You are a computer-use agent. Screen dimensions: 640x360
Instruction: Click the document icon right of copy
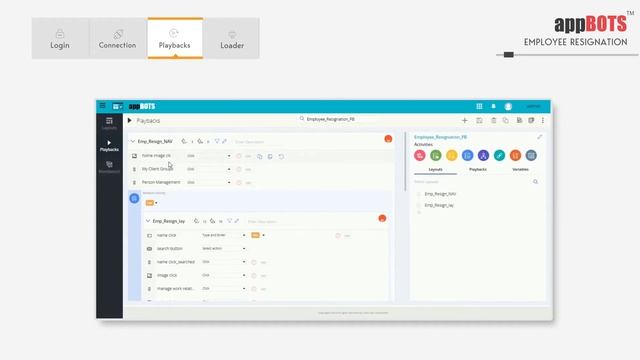click(x=519, y=120)
